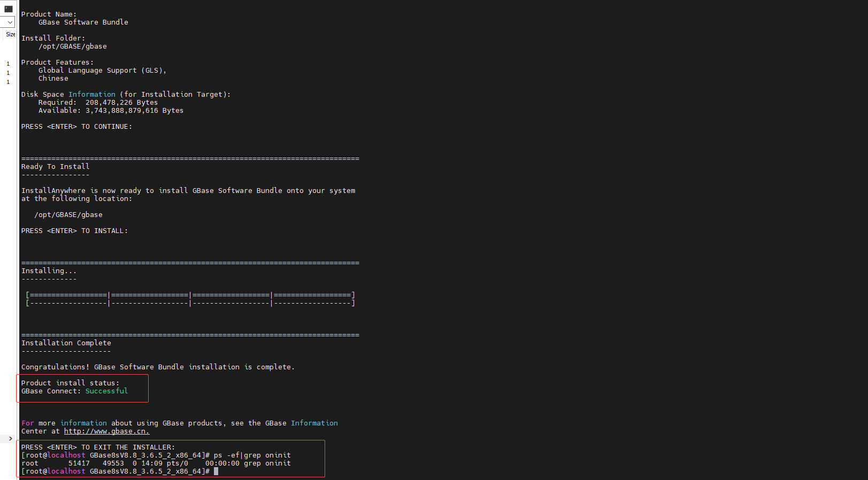Click the 'GBase Connect:' label
This screenshot has height=480, width=868.
pyautogui.click(x=51, y=391)
